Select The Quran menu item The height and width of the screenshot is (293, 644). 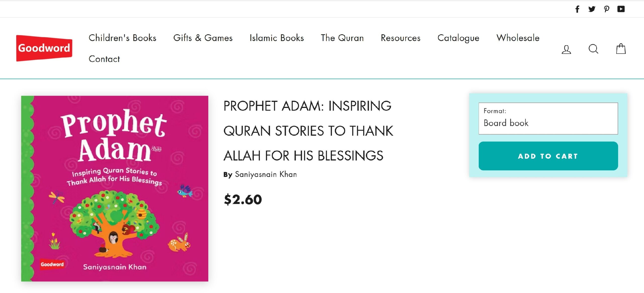342,38
